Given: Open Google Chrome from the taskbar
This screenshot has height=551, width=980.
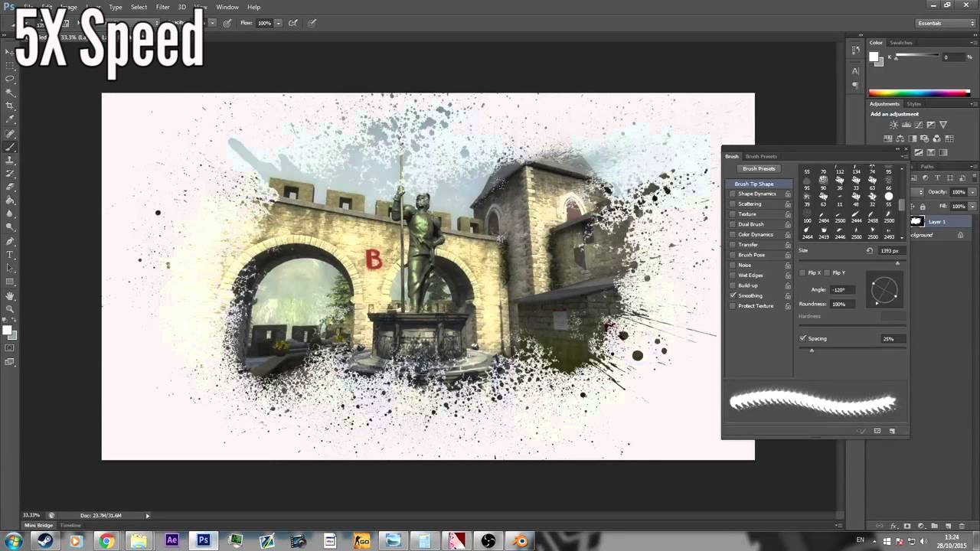Looking at the screenshot, I should coord(106,540).
